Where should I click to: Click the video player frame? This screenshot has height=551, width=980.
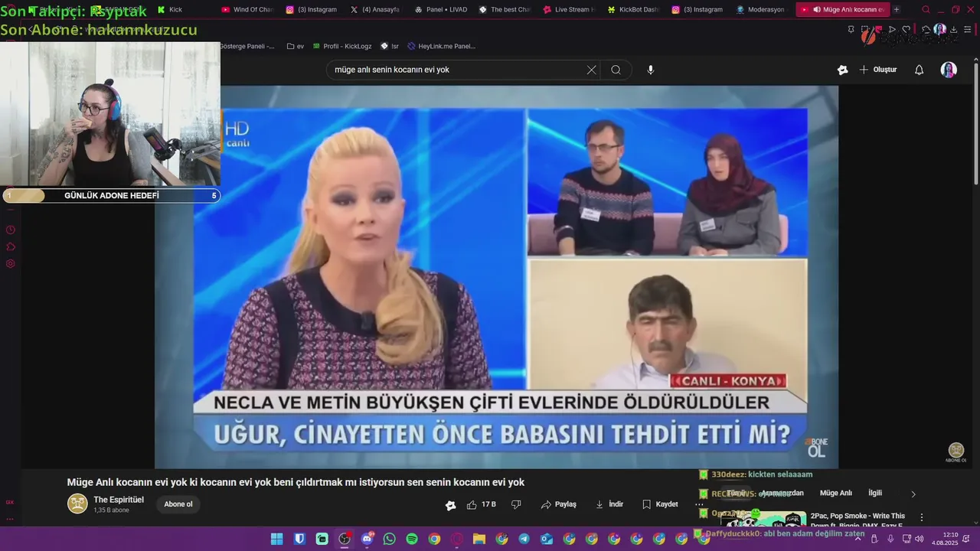pos(496,276)
